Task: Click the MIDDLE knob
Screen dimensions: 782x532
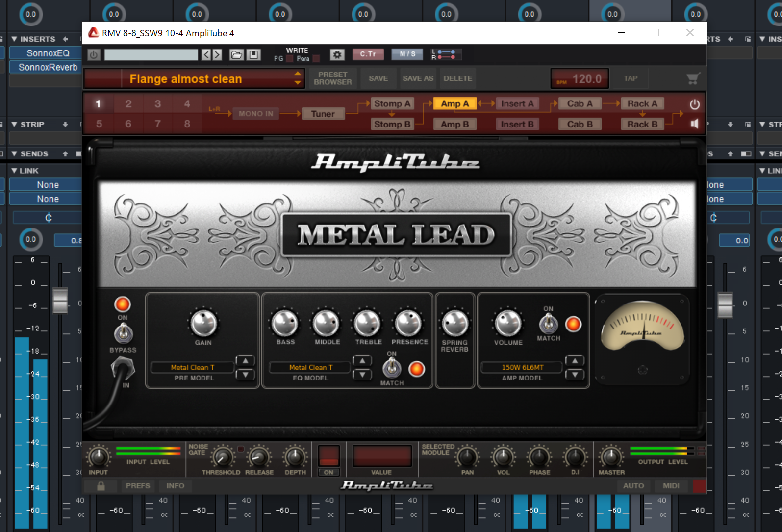Action: pyautogui.click(x=327, y=323)
